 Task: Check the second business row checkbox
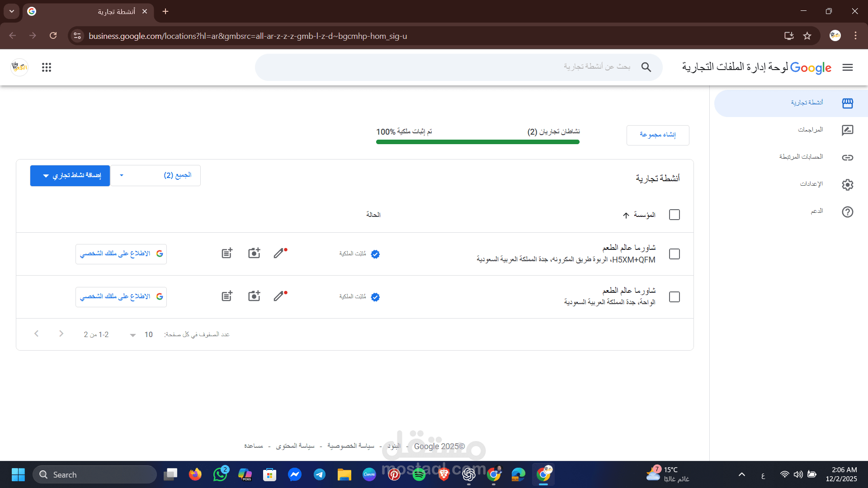(675, 297)
